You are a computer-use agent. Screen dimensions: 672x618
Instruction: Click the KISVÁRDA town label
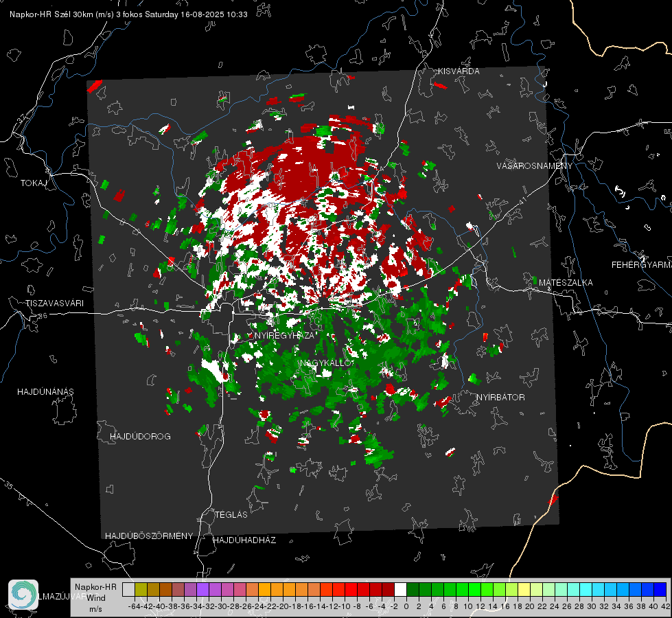pyautogui.click(x=459, y=71)
